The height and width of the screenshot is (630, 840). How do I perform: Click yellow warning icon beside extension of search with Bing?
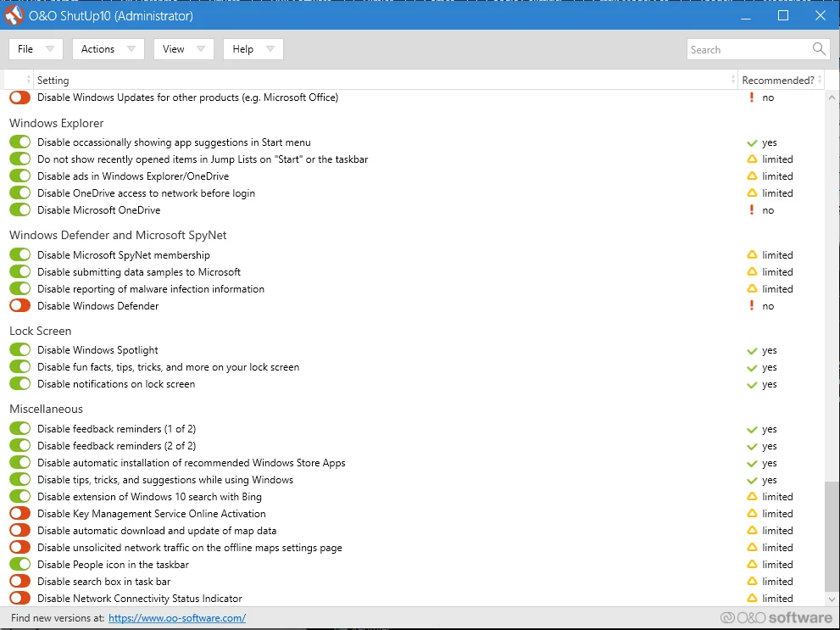(x=752, y=497)
